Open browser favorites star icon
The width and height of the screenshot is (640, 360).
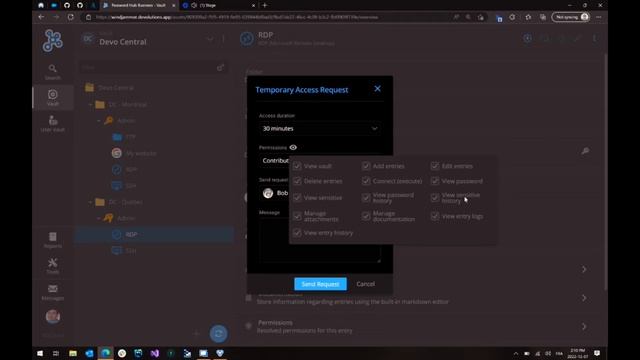528,17
